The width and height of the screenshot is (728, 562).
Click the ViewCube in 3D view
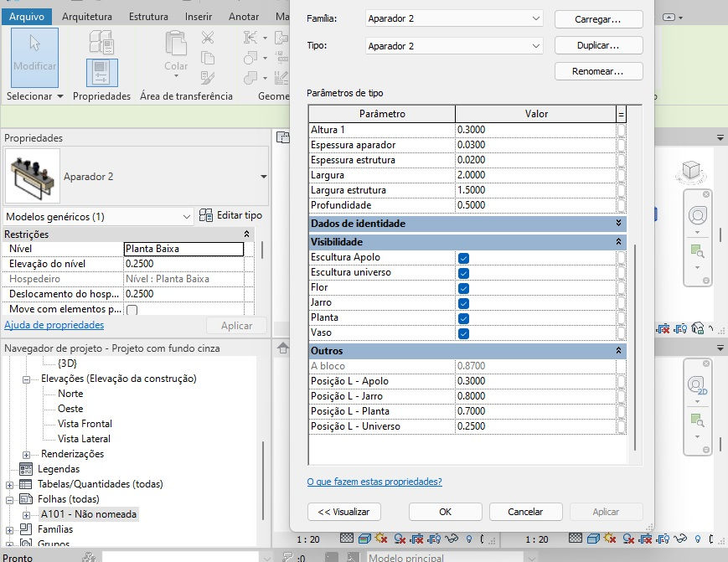(691, 170)
